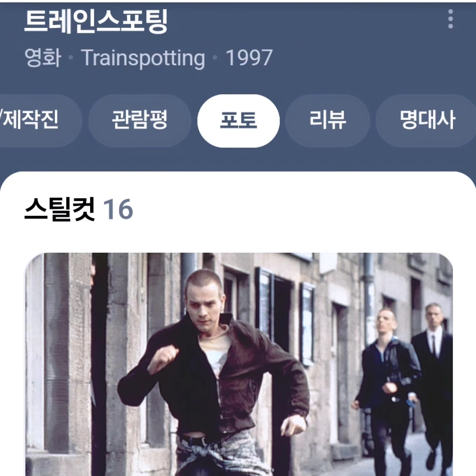Go to the 명대사 tab

(x=427, y=120)
